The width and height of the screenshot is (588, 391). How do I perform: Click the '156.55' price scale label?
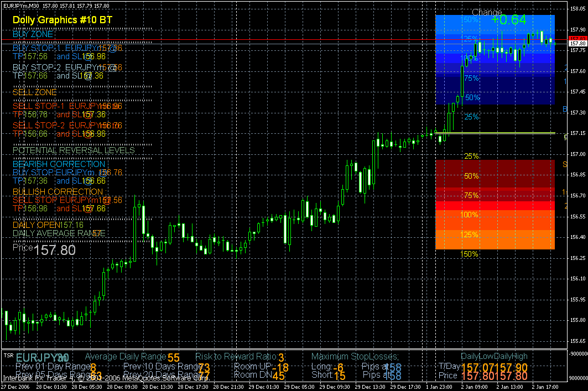578,217
